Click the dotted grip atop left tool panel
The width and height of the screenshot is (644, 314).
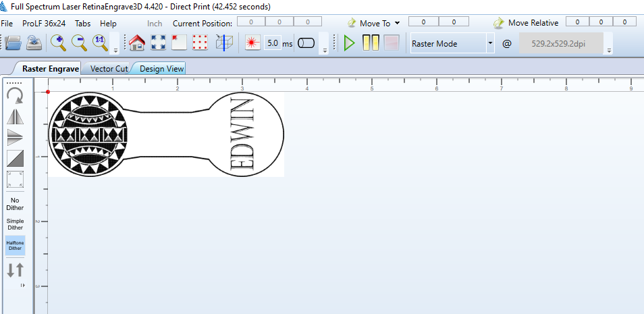[x=14, y=82]
